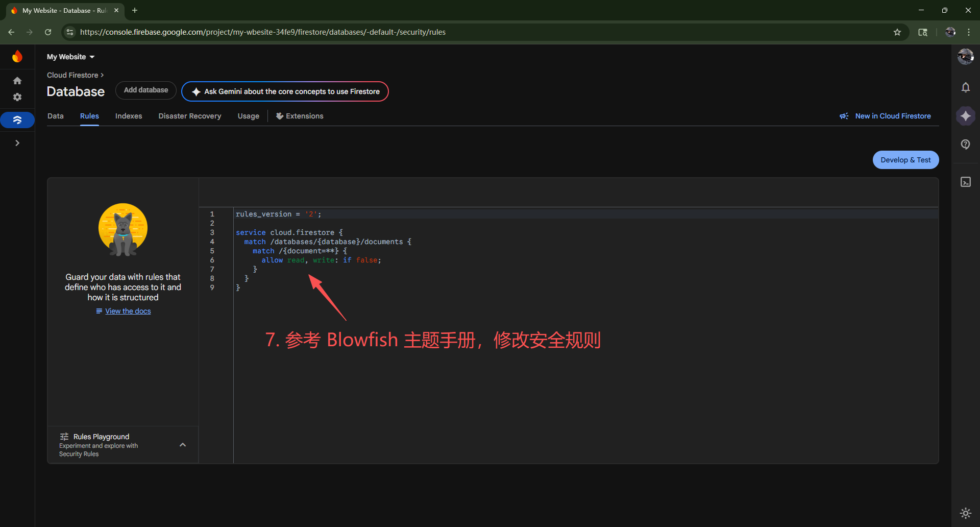
Task: Toggle the light/dark theme icon
Action: [x=965, y=513]
